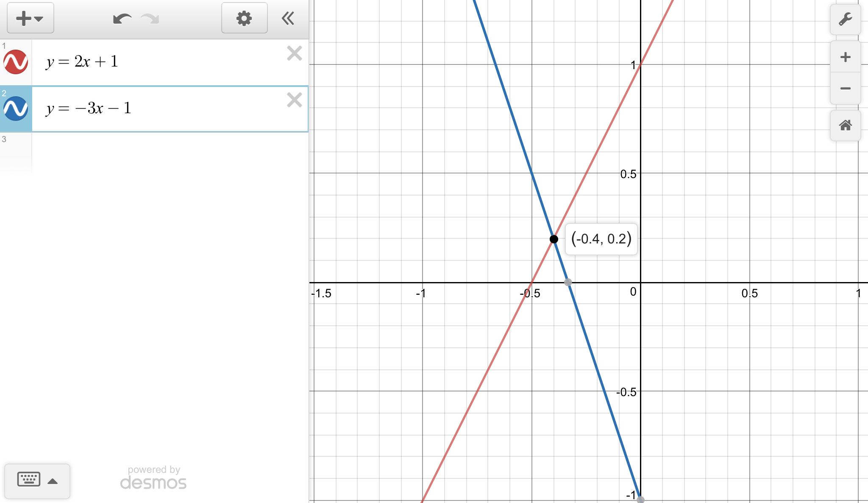Show the on-screen keypad
This screenshot has width=868, height=503.
click(37, 481)
